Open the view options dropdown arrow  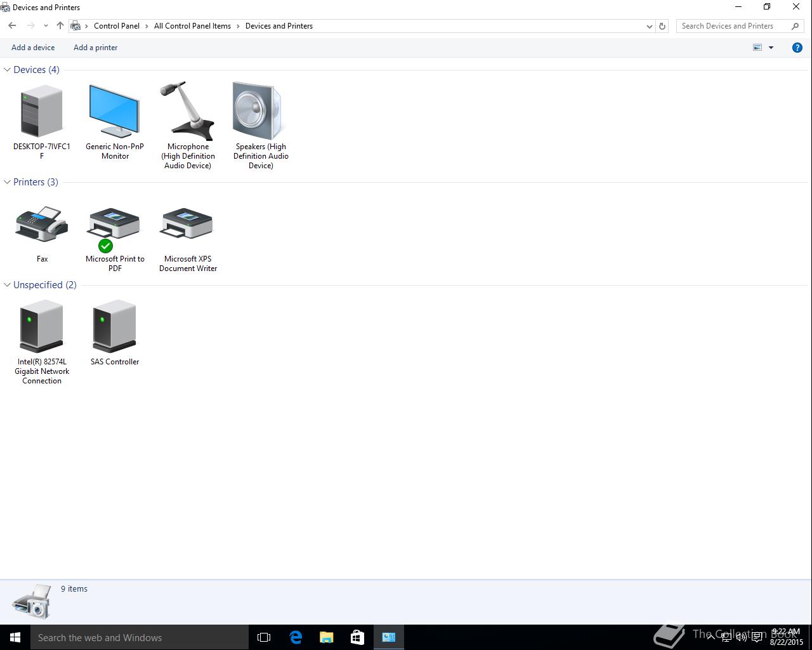(771, 48)
